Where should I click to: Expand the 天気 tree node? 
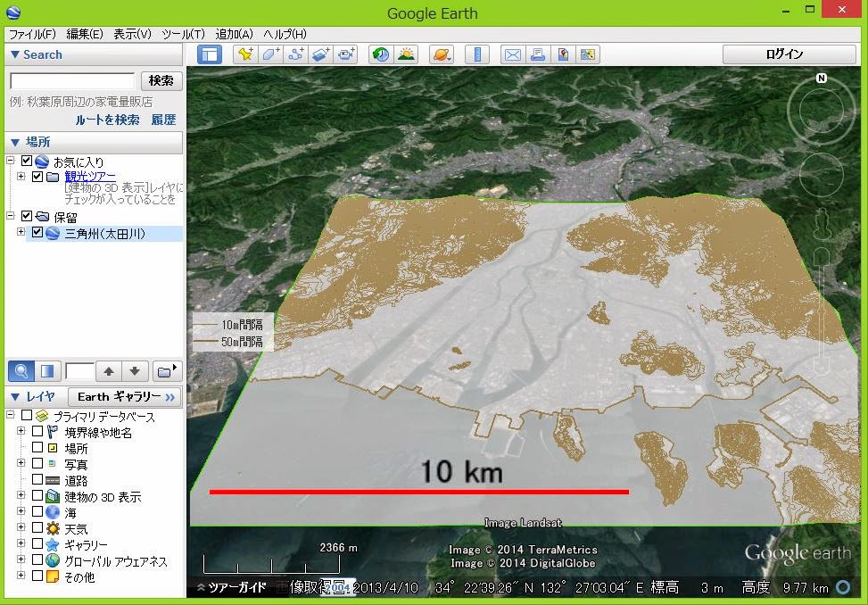21,527
